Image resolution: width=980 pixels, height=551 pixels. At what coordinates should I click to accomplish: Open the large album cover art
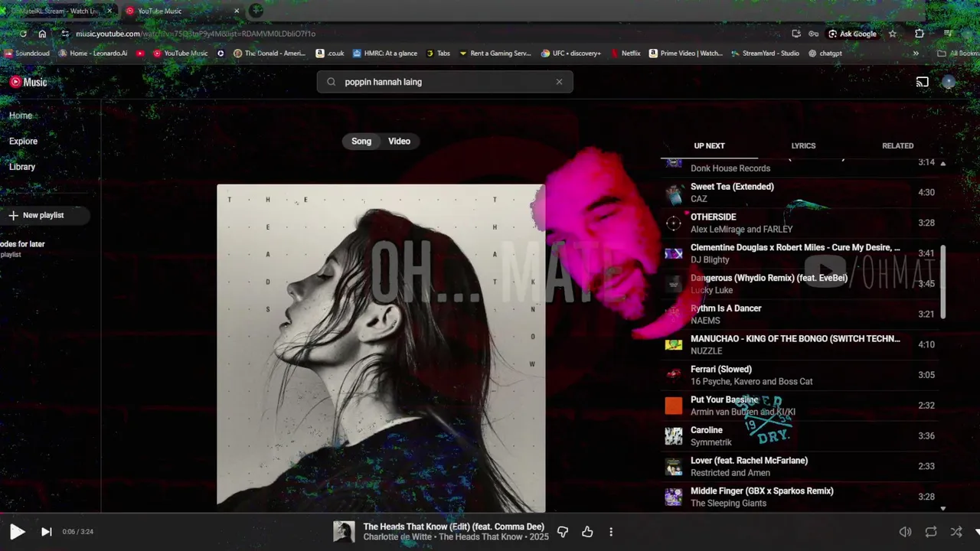click(381, 347)
